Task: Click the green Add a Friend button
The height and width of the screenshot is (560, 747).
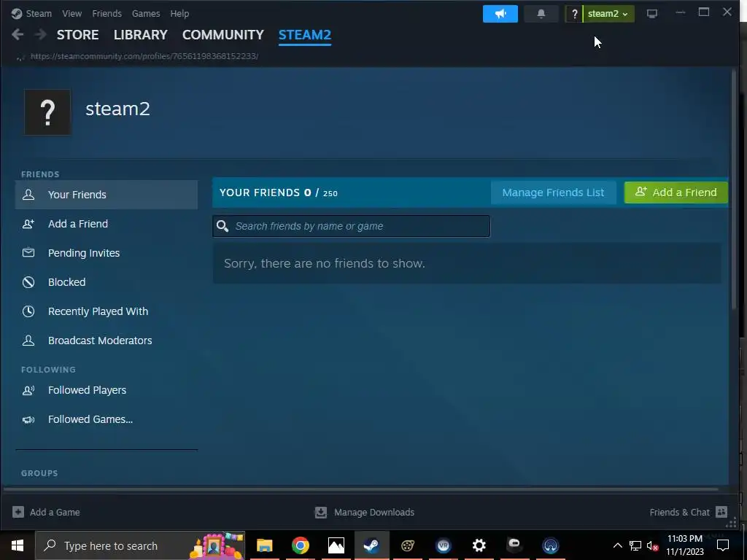Action: [x=676, y=192]
